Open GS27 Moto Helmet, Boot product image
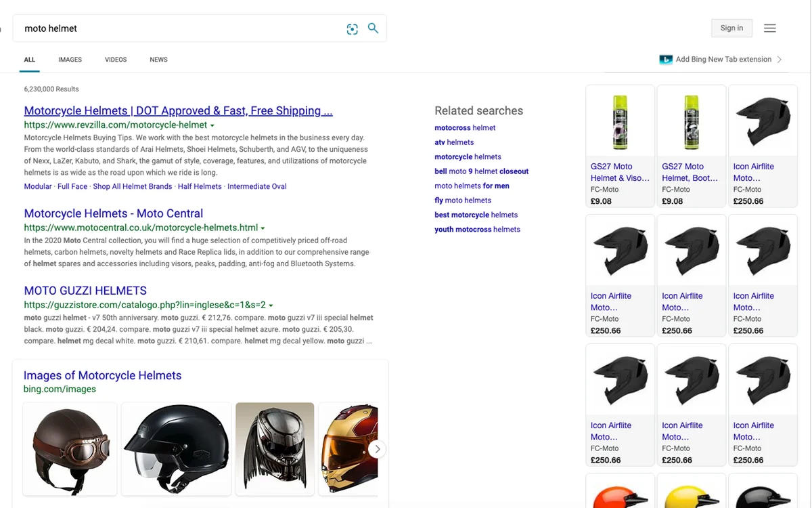This screenshot has width=812, height=508. click(692, 121)
